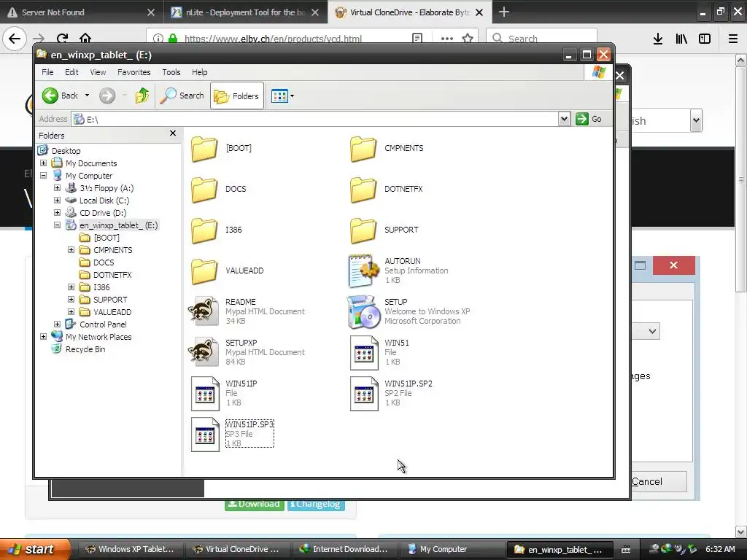Expand I386 node in folder tree

(x=71, y=287)
